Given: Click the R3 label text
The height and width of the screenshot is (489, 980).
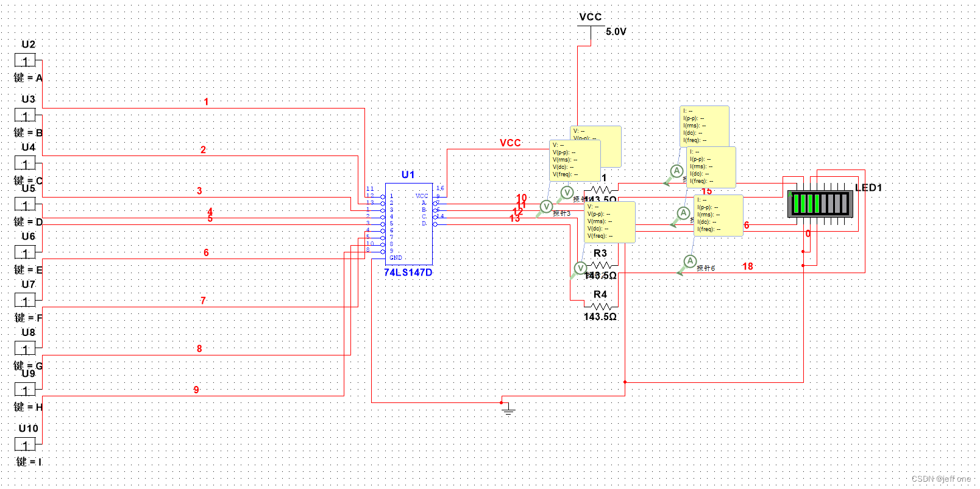Looking at the screenshot, I should click(600, 253).
